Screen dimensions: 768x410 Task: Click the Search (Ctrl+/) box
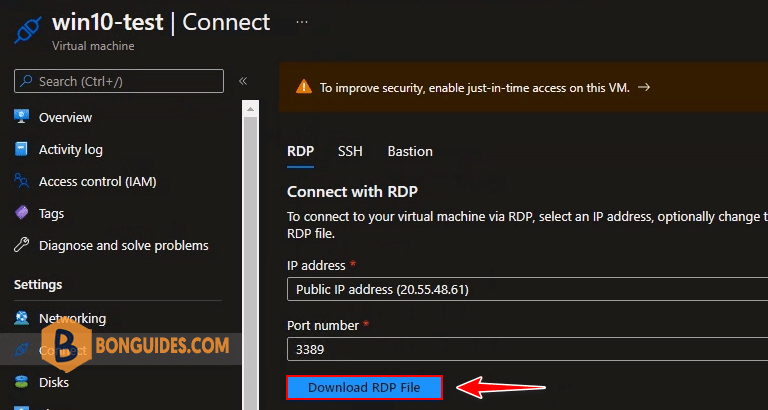click(119, 81)
